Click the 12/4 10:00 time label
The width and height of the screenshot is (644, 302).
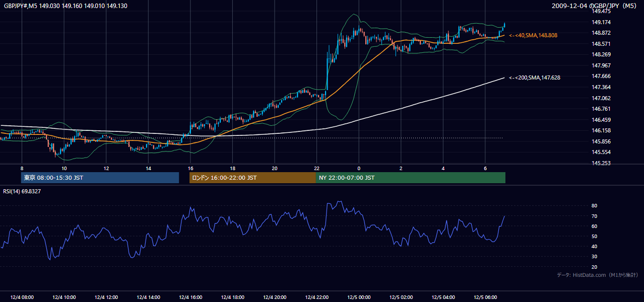[64, 297]
